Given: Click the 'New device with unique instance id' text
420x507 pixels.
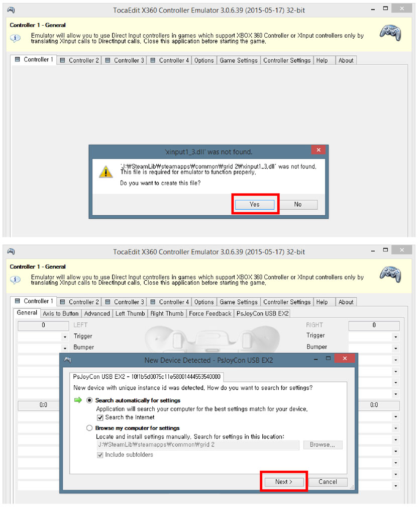Looking at the screenshot, I should click(193, 388).
